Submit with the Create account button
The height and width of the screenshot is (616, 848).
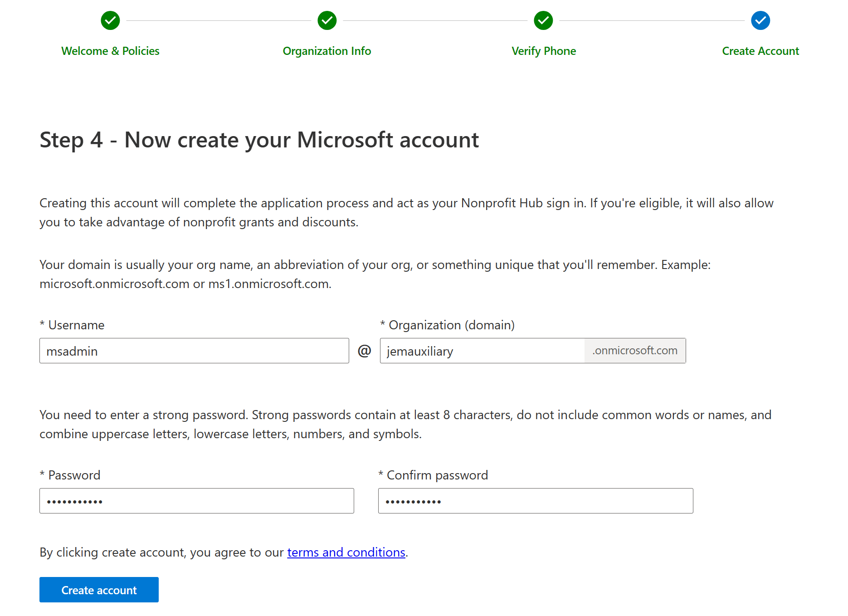[99, 590]
